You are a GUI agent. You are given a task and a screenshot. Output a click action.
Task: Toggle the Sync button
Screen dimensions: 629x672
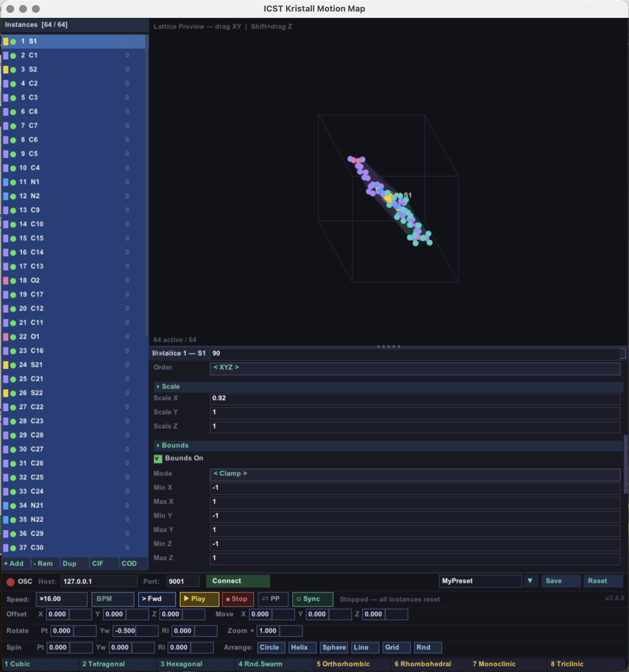312,599
